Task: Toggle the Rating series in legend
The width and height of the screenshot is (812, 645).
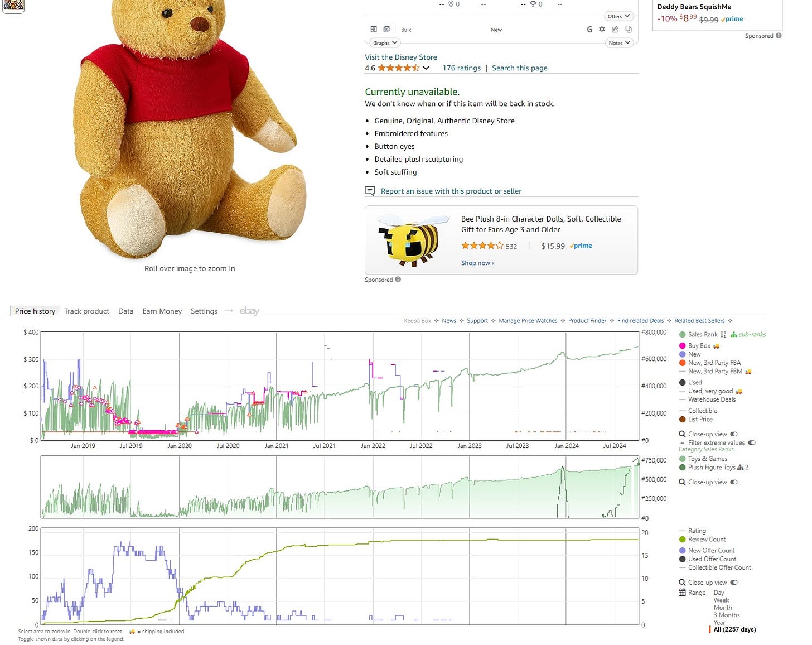Action: pyautogui.click(x=692, y=531)
